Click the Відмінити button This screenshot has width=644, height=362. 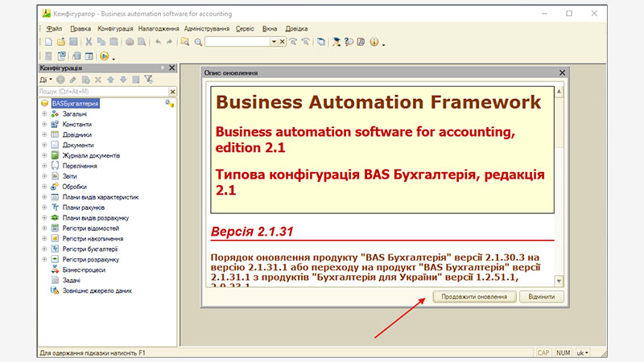[x=541, y=297]
